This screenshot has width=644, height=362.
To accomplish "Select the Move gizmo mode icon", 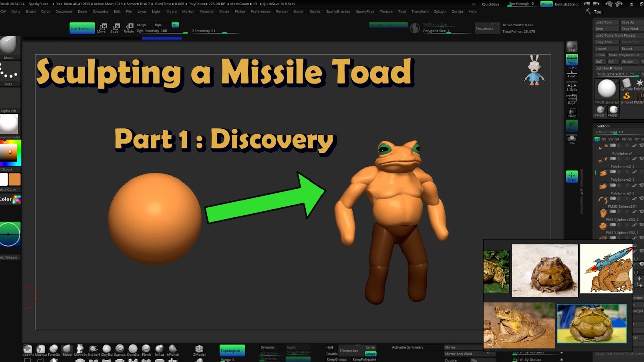I will tap(102, 27).
